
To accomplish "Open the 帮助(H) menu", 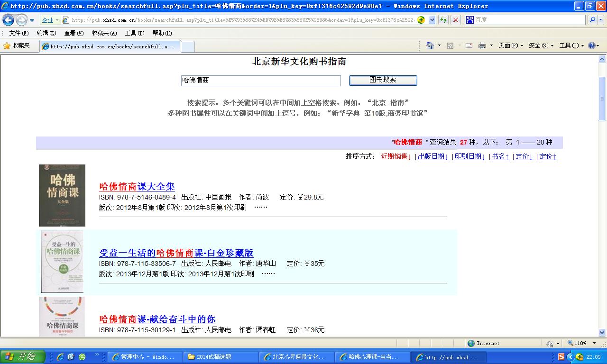I will [x=162, y=33].
